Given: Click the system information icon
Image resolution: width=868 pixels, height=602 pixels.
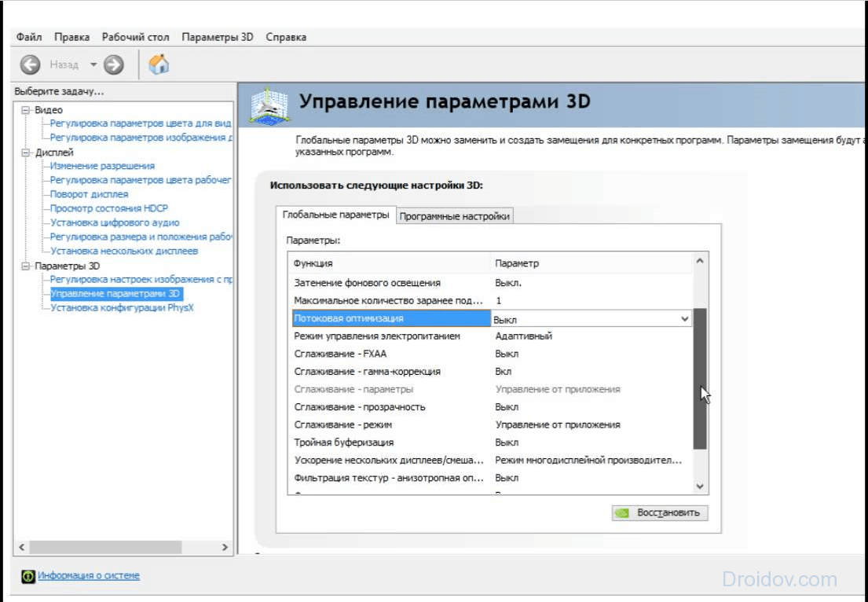Looking at the screenshot, I should (28, 576).
